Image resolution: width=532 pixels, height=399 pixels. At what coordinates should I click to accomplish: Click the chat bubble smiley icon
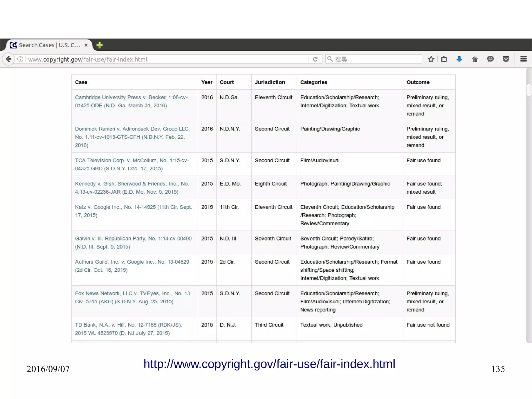490,59
